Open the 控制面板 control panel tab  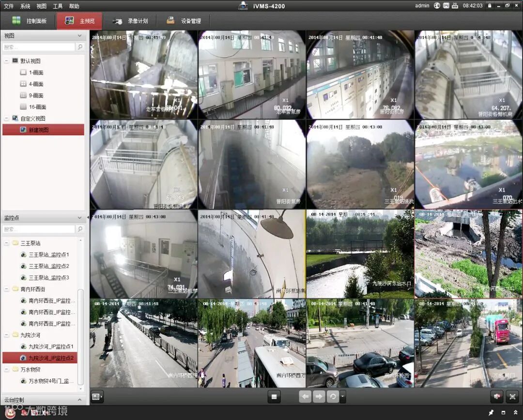(29, 21)
